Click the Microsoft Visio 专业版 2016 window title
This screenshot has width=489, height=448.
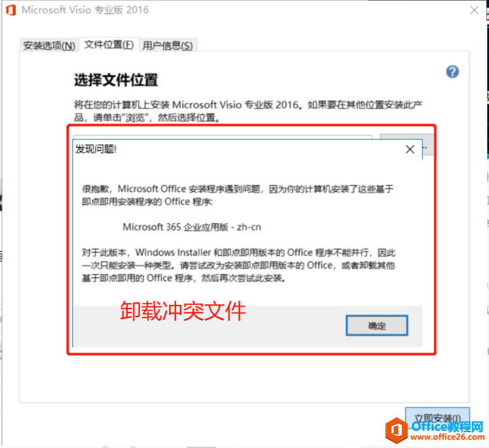click(x=85, y=10)
